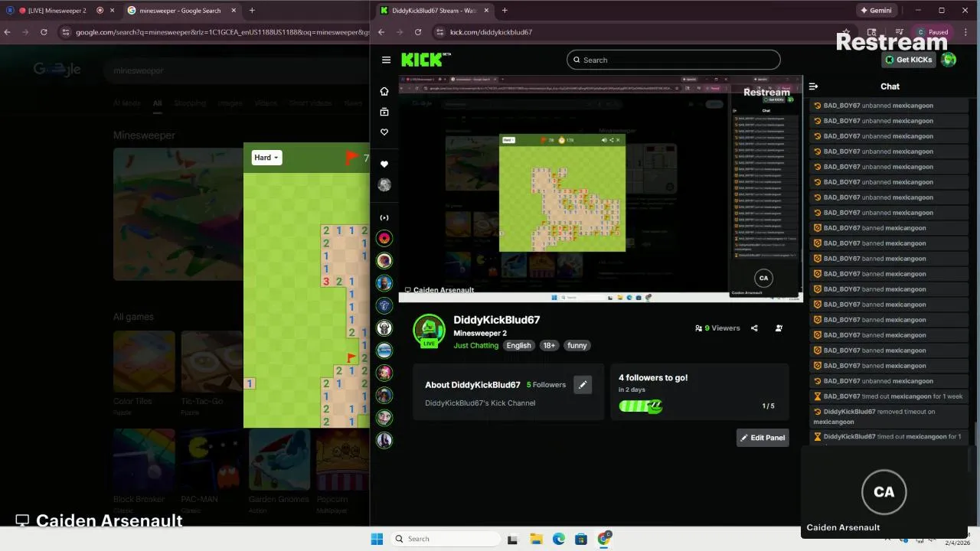Open Following outline heart in Kick sidebar

click(x=384, y=132)
